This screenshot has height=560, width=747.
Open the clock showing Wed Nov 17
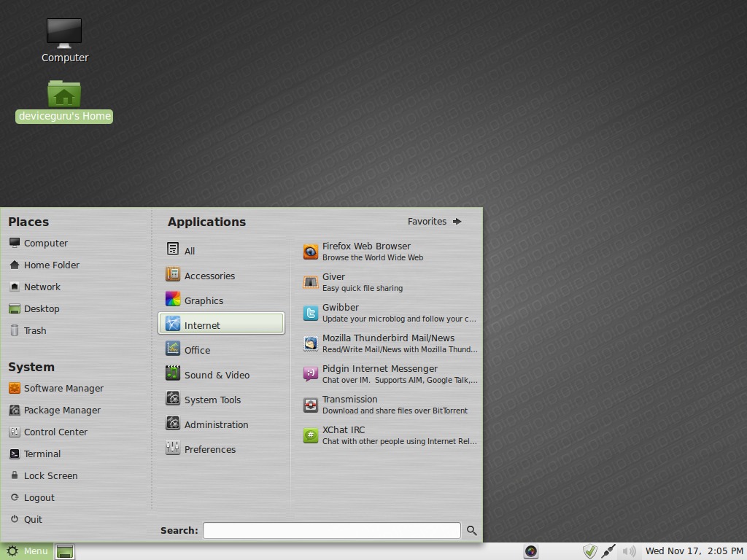[x=694, y=551]
